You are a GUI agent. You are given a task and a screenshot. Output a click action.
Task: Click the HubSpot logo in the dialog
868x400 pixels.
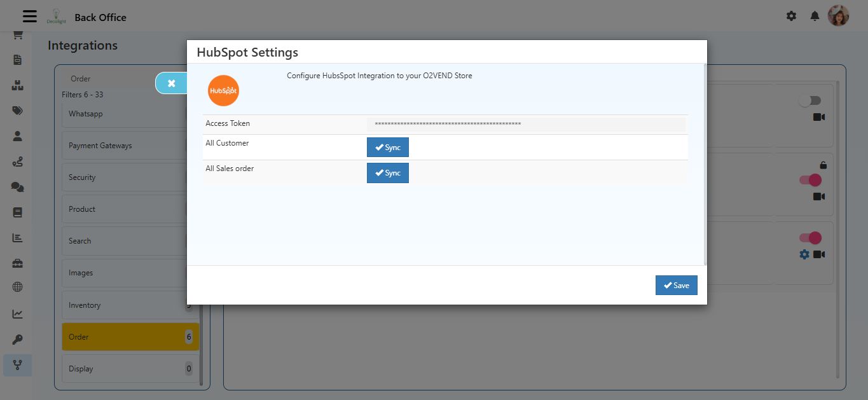point(223,90)
